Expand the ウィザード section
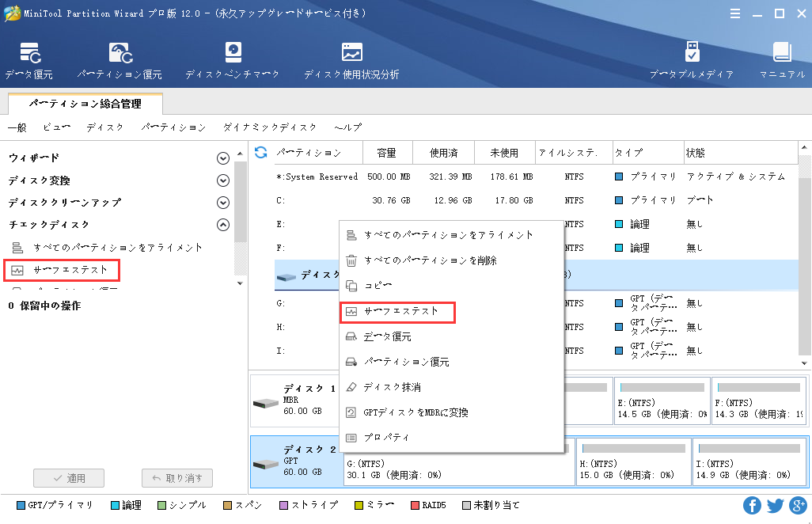This screenshot has height=524, width=812. click(223, 158)
